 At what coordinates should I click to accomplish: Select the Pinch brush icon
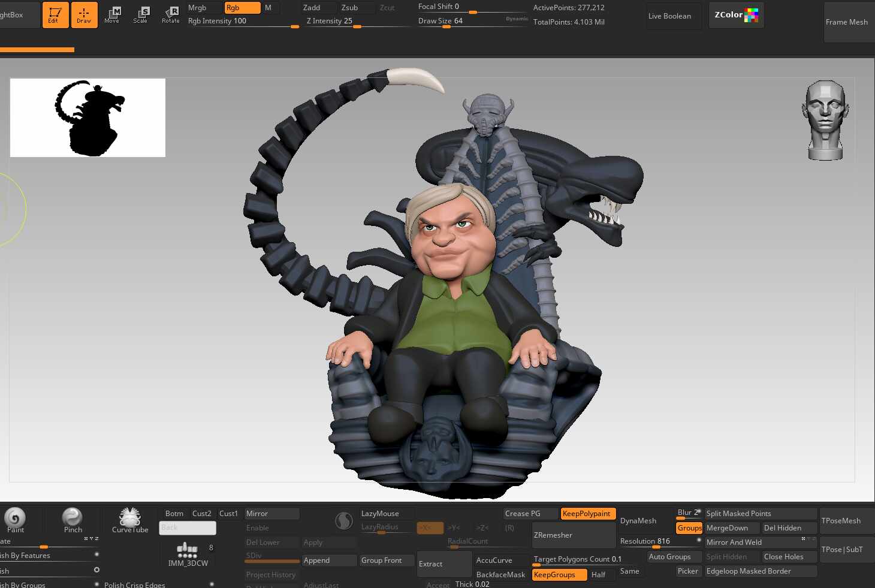(73, 519)
